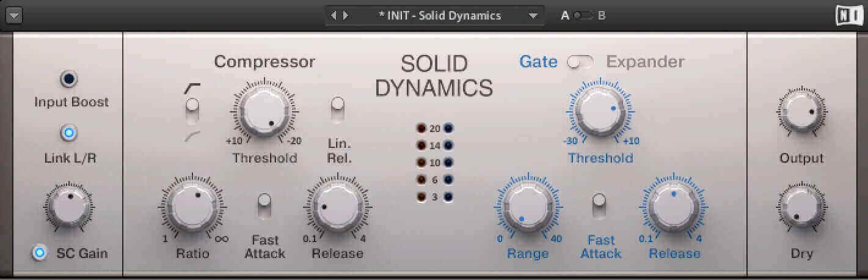Toggle the A/B comparison switch

[583, 16]
